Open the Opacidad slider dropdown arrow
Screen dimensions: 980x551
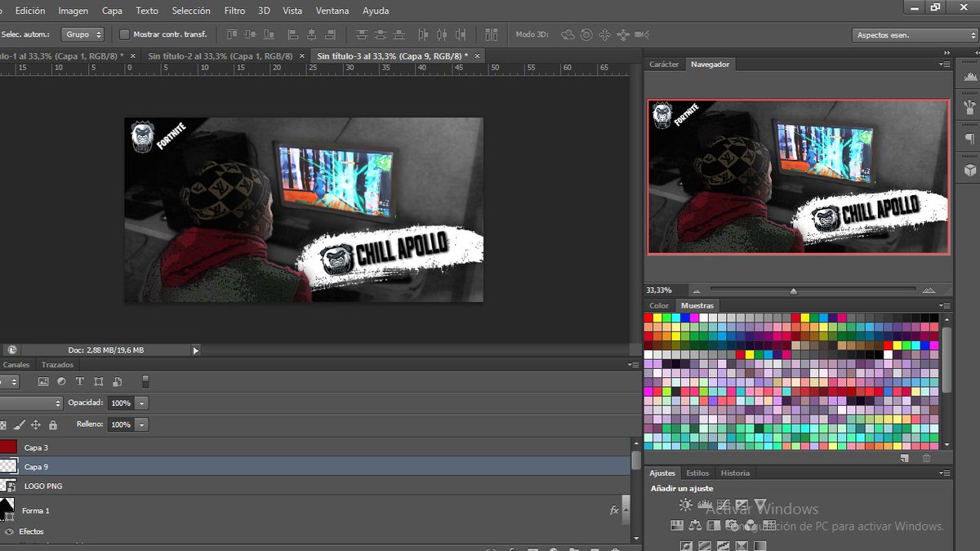[x=141, y=403]
